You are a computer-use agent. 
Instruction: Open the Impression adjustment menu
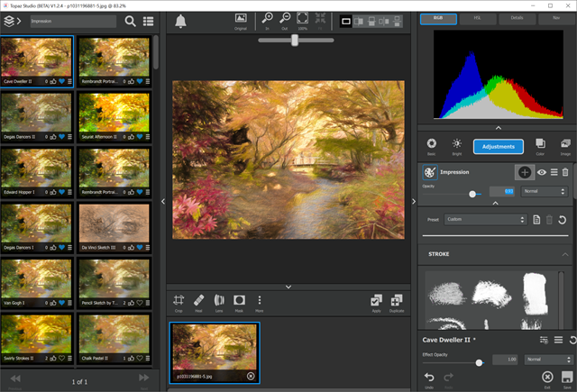pos(554,172)
